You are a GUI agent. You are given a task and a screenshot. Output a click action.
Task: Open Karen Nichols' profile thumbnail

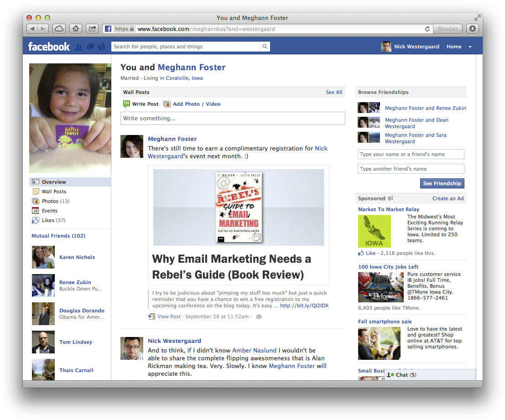[43, 257]
